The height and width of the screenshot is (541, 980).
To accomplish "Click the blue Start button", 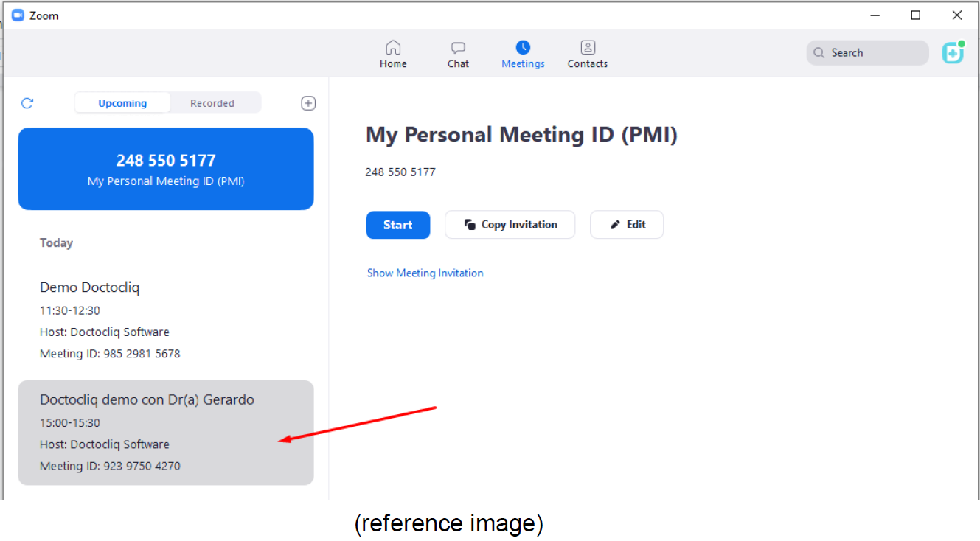I will click(x=398, y=225).
